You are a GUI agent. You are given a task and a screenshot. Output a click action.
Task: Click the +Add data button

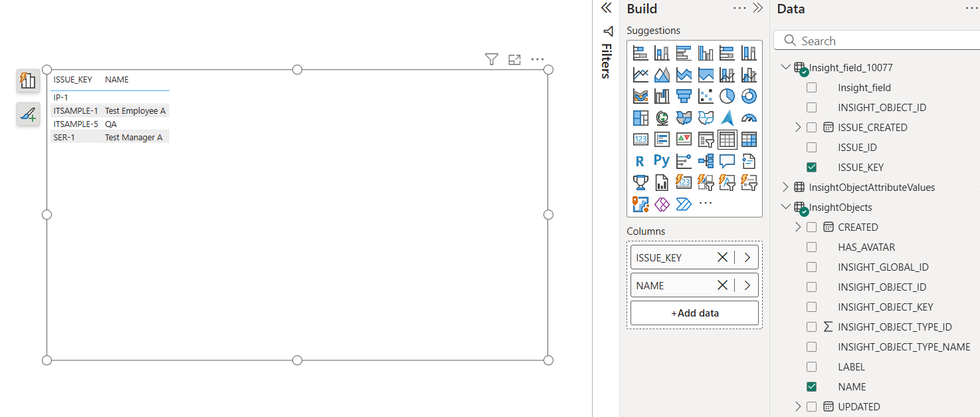[x=694, y=313]
